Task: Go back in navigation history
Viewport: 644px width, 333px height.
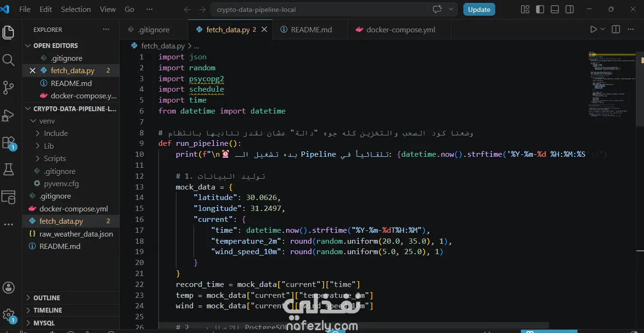Action: [187, 10]
